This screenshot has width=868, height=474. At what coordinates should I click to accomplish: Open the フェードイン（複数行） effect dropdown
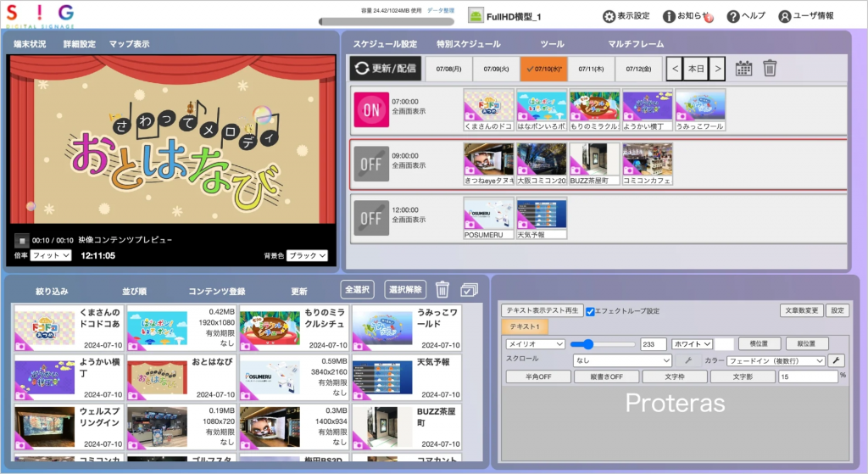pos(776,360)
